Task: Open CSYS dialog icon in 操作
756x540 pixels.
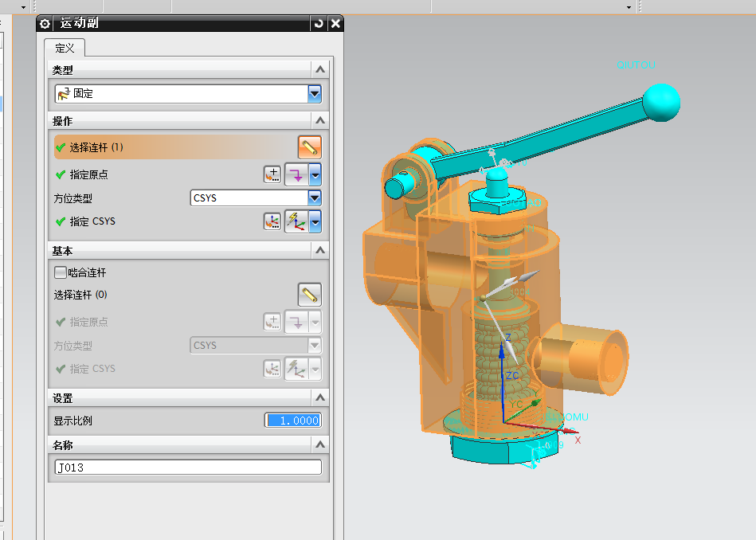Action: (x=272, y=221)
